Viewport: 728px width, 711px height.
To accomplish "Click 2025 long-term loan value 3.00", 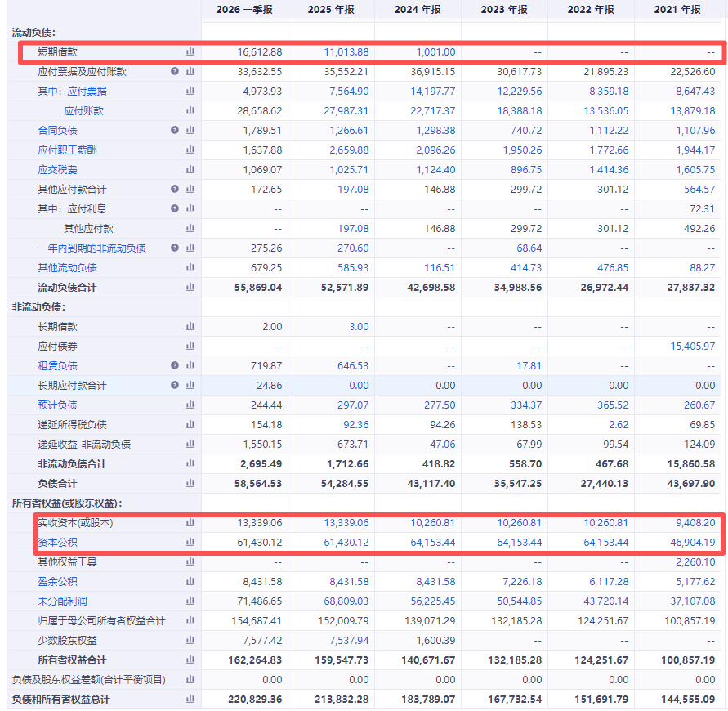I will click(359, 326).
